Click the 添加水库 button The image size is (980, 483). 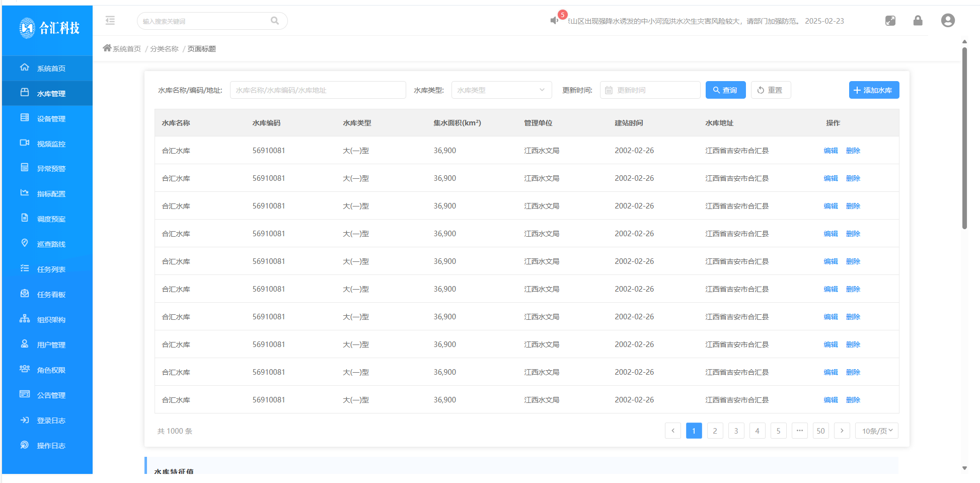tap(873, 90)
